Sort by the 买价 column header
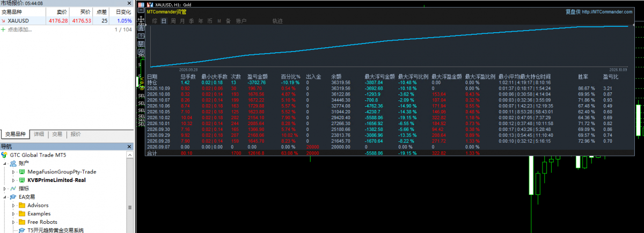 [x=81, y=11]
